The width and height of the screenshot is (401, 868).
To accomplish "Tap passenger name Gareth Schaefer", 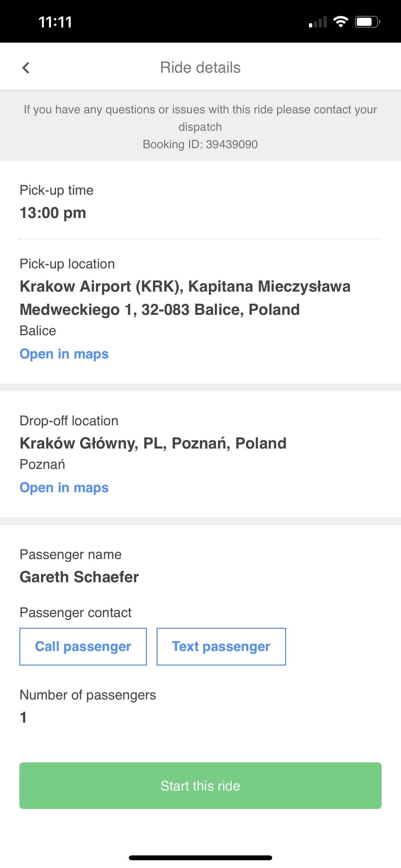I will [x=79, y=577].
